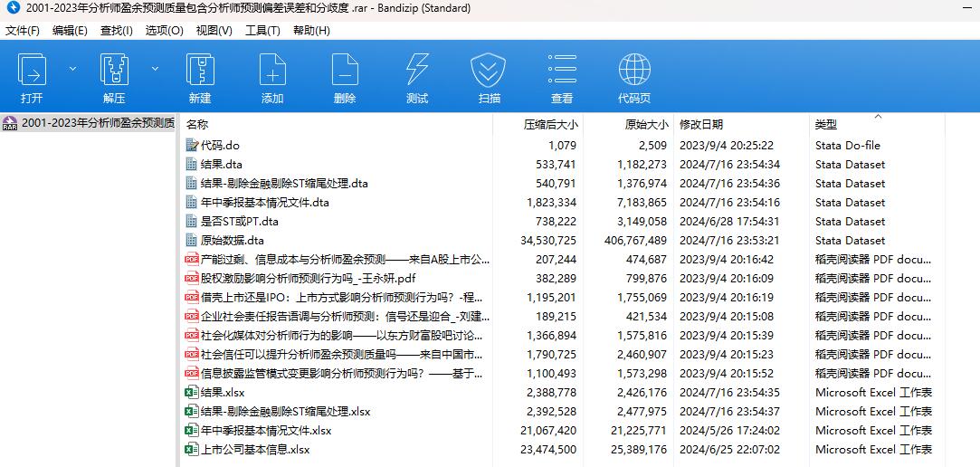Click the New archive (新建) toolbar icon

[x=200, y=70]
